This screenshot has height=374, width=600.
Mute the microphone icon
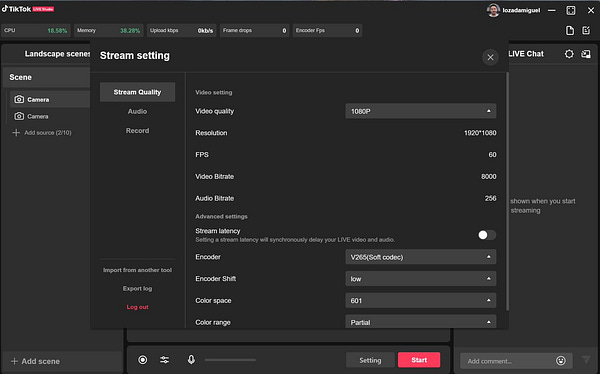click(x=191, y=359)
